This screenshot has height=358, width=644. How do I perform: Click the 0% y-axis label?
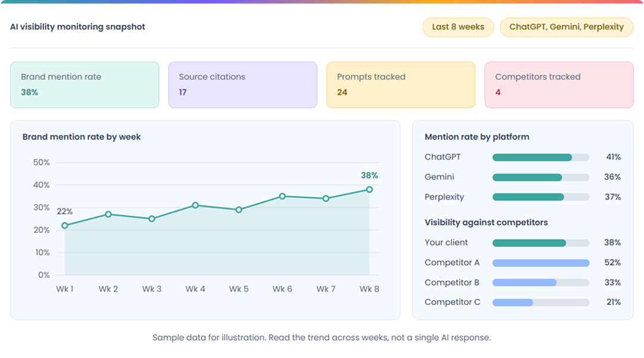tap(44, 275)
